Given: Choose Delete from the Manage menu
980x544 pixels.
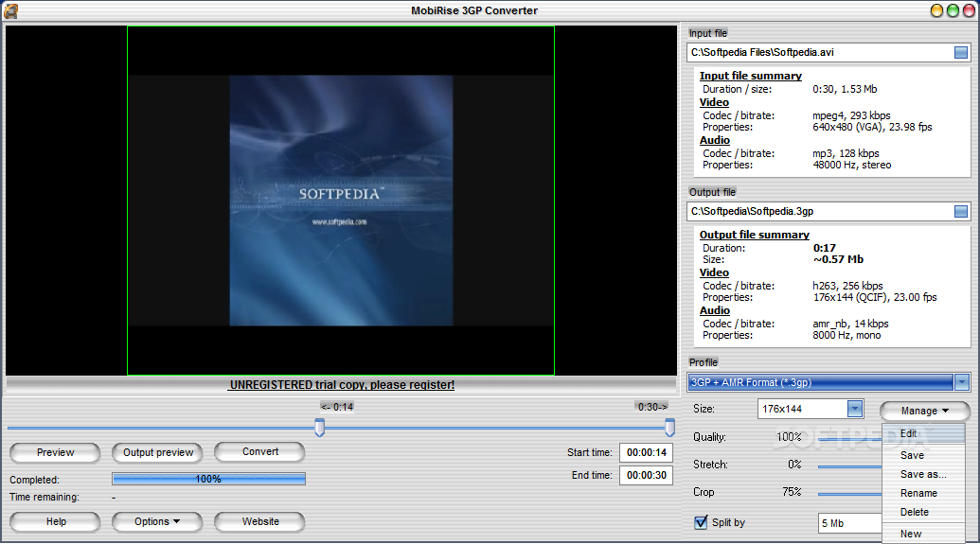Looking at the screenshot, I should 923,512.
